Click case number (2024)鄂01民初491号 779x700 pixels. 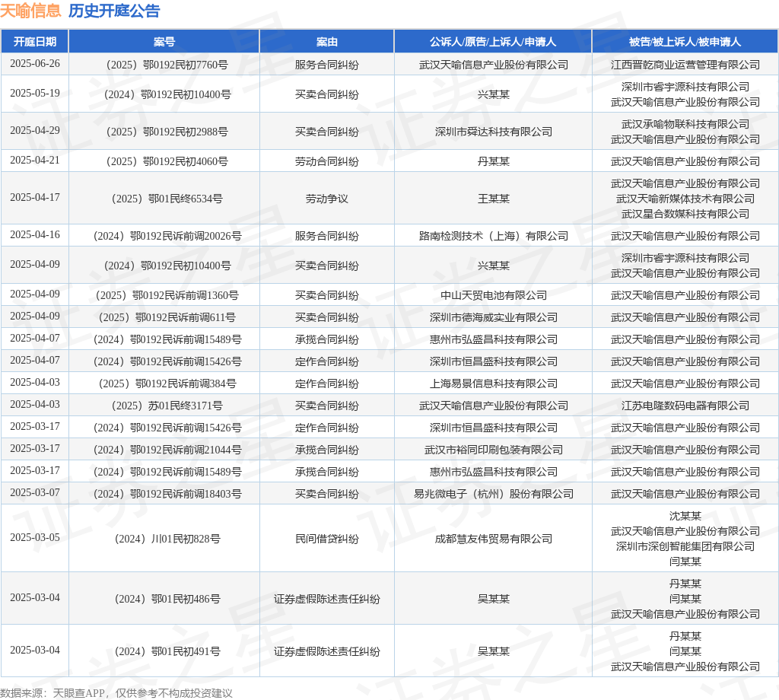tap(167, 652)
